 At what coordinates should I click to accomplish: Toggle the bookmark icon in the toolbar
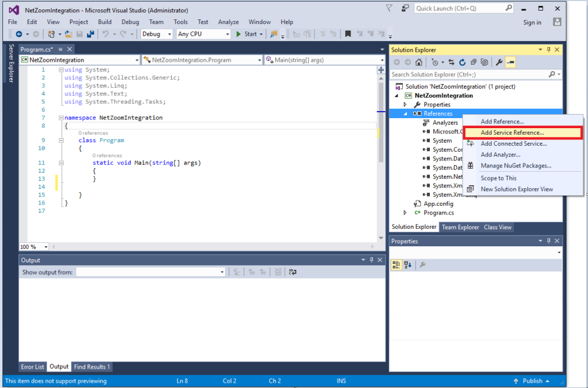pos(348,34)
